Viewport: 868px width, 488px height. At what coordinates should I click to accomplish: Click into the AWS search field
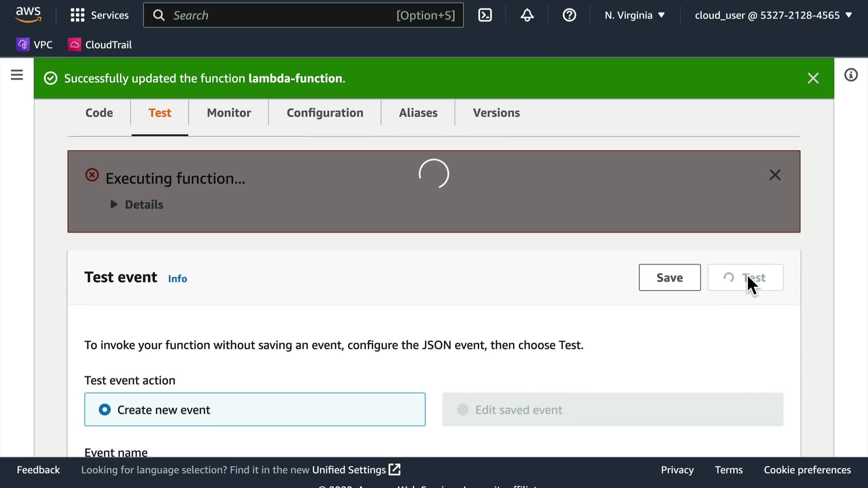pos(280,15)
